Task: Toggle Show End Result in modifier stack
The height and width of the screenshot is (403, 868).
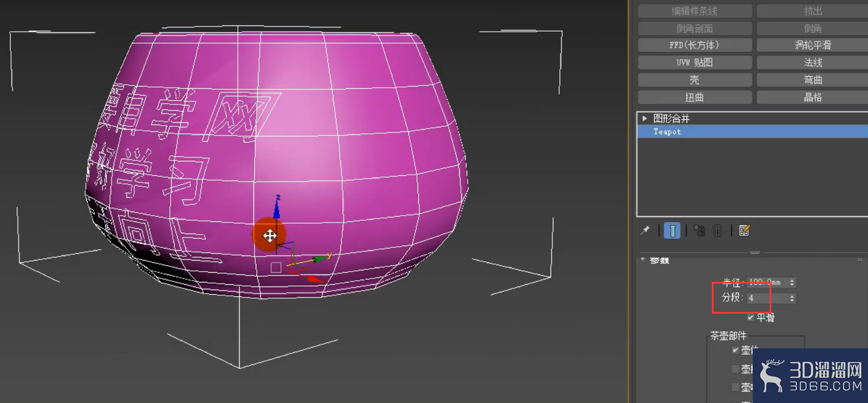Action: point(672,231)
